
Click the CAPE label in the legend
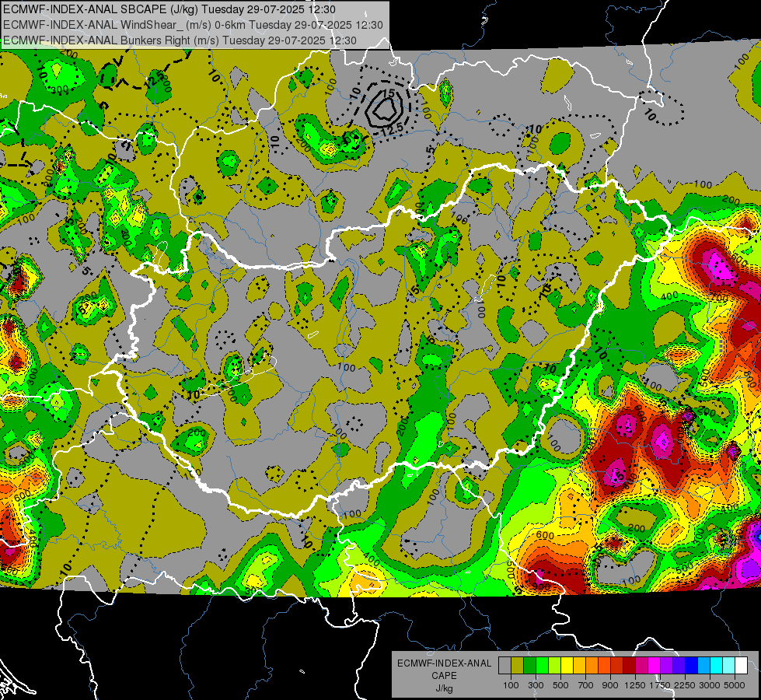coord(445,676)
